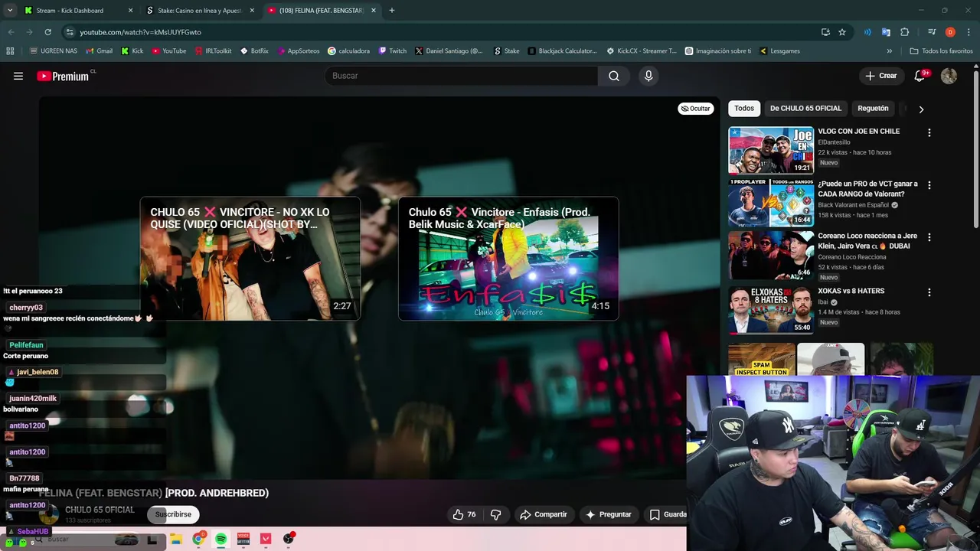This screenshot has height=551, width=980.
Task: Open Chrome apps grid in bookmarks bar
Action: (10, 51)
